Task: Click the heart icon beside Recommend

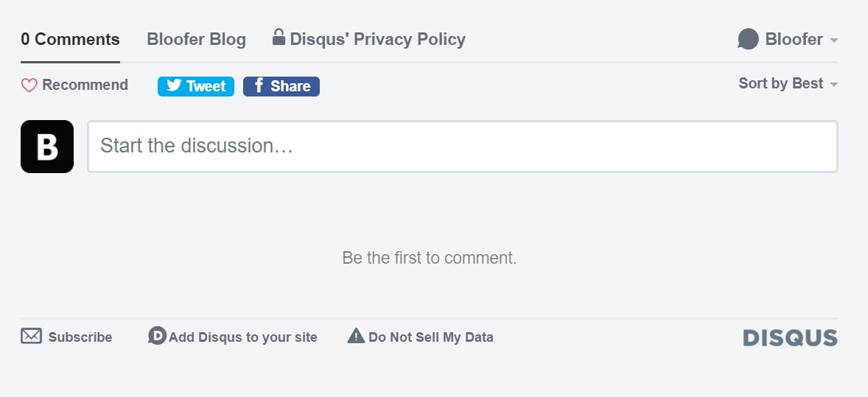Action: [x=29, y=85]
